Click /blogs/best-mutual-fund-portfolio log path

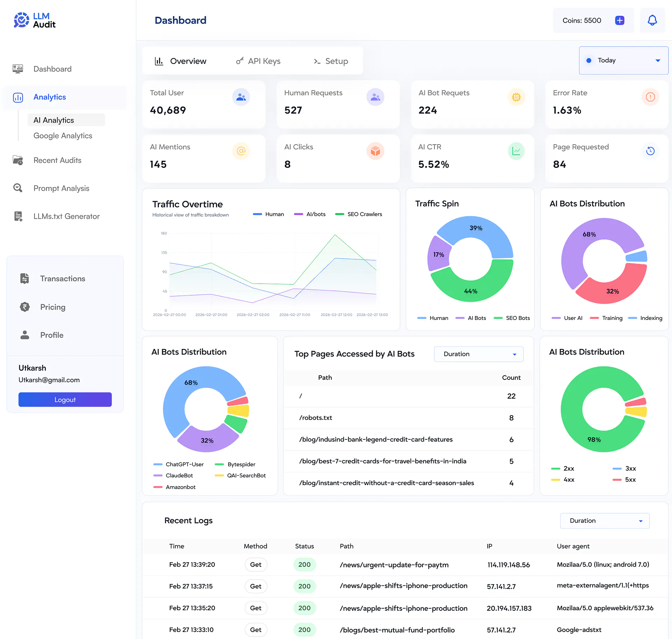click(397, 630)
